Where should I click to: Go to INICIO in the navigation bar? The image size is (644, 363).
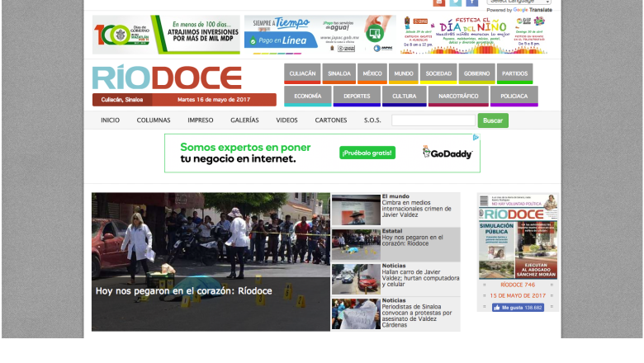110,120
